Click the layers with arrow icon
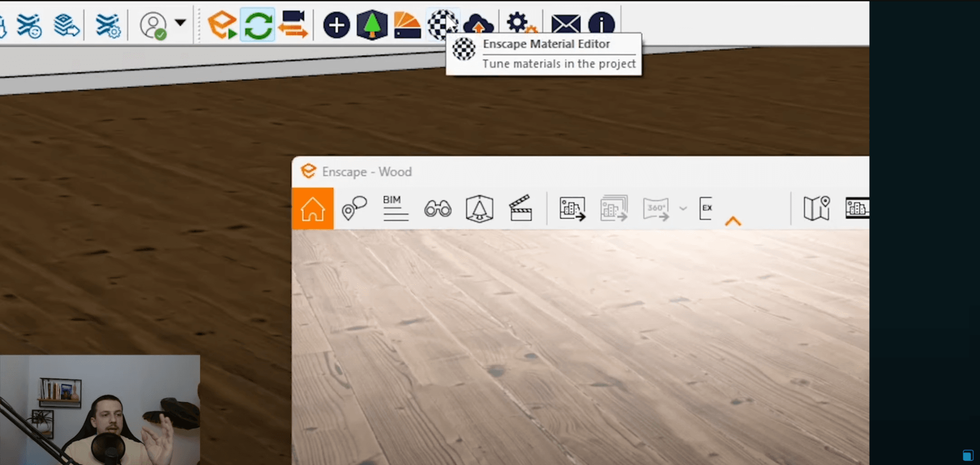The width and height of the screenshot is (980, 465). point(66,25)
